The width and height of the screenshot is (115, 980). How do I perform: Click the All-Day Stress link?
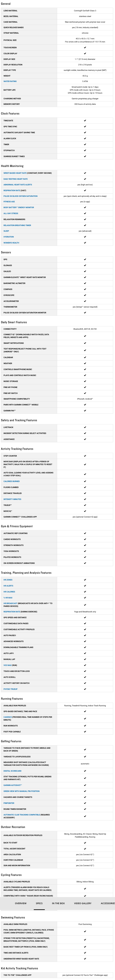(x=11, y=213)
